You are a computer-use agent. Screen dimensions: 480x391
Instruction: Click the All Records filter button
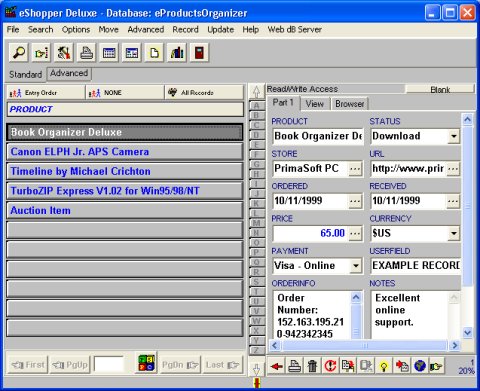pos(204,93)
